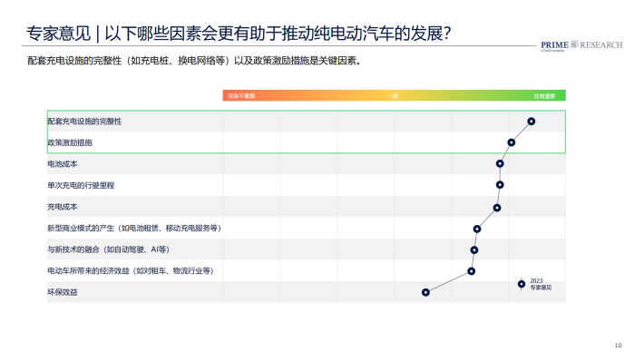This screenshot has width=644, height=362.
Task: Click the 单次充电的行驶里程 data marker
Action: [x=500, y=185]
